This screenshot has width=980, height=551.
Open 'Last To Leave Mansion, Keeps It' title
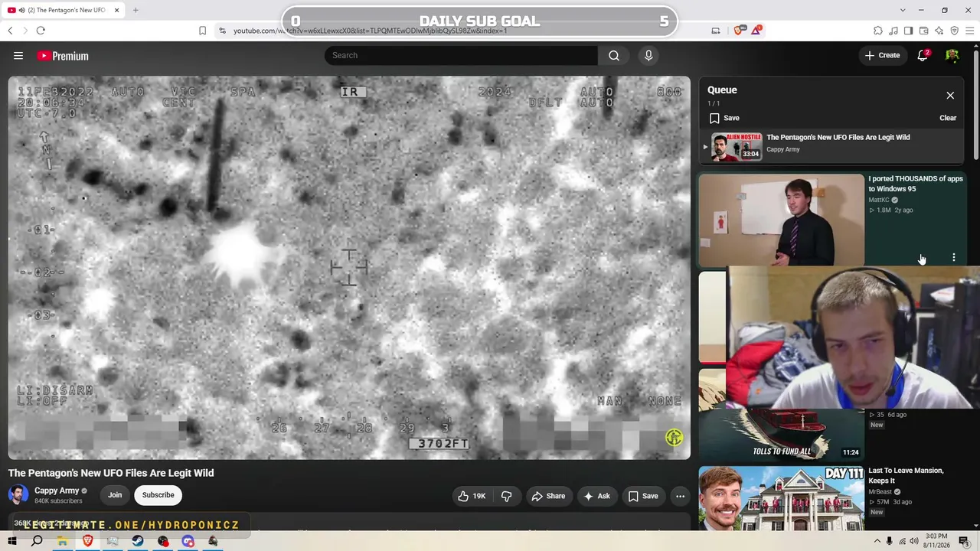coord(906,475)
